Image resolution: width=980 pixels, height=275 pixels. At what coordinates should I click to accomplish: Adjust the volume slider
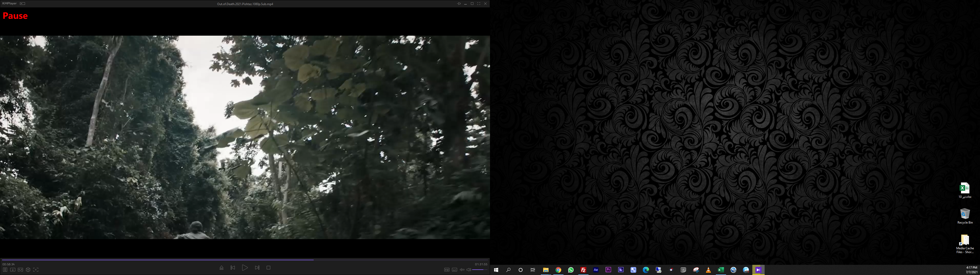tap(480, 270)
